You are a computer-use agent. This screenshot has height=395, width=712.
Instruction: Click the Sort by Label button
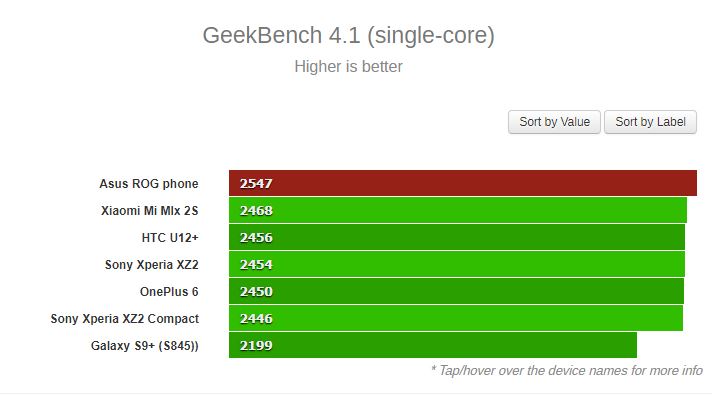click(650, 122)
